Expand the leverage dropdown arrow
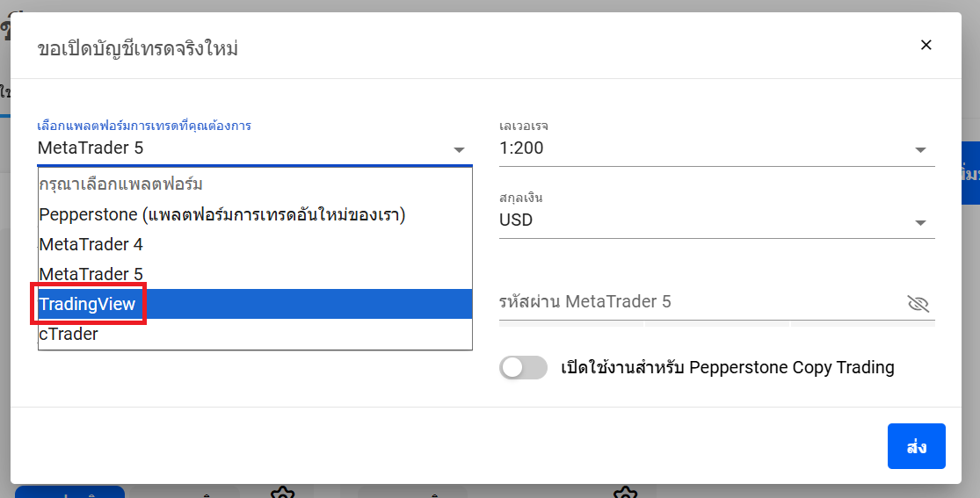Viewport: 980px width, 498px height. coord(920,150)
